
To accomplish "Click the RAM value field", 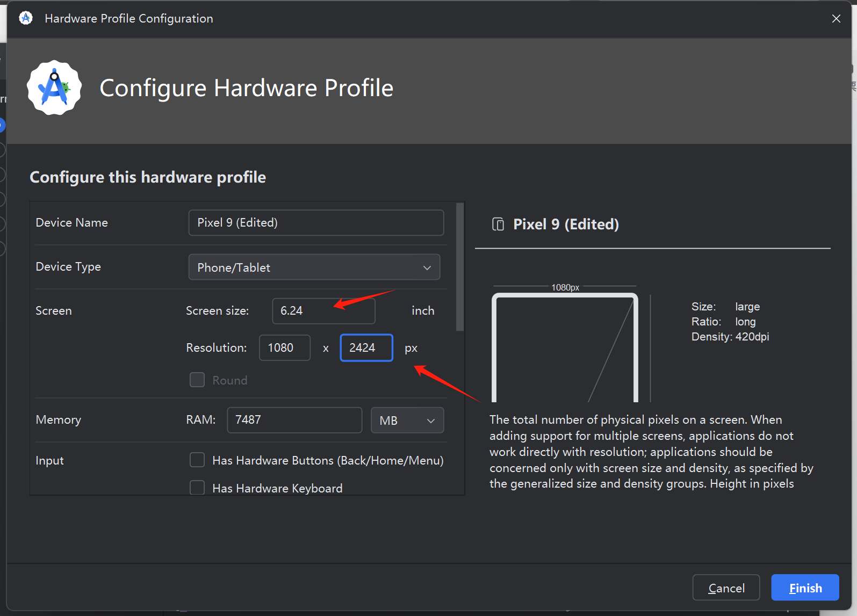I will 294,420.
